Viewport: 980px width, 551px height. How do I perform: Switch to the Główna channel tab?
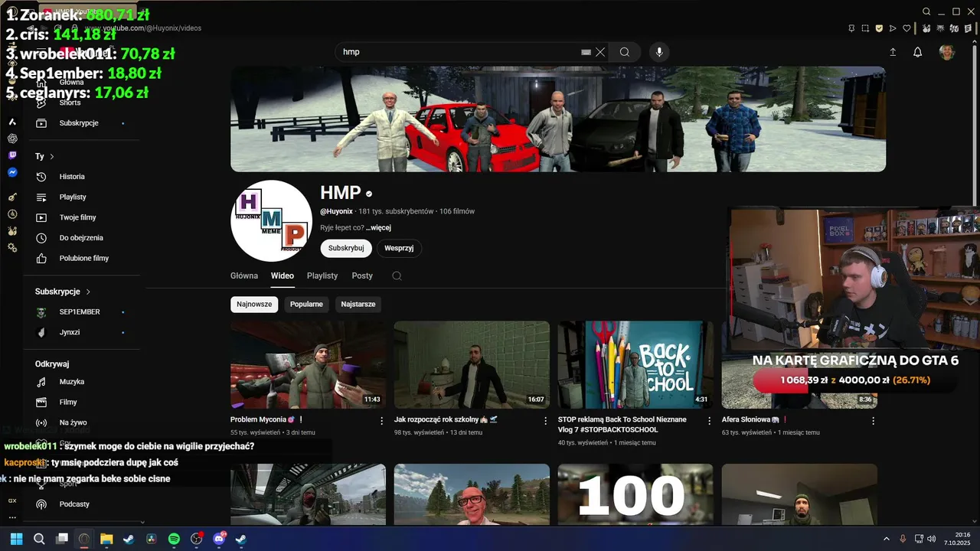(x=244, y=275)
